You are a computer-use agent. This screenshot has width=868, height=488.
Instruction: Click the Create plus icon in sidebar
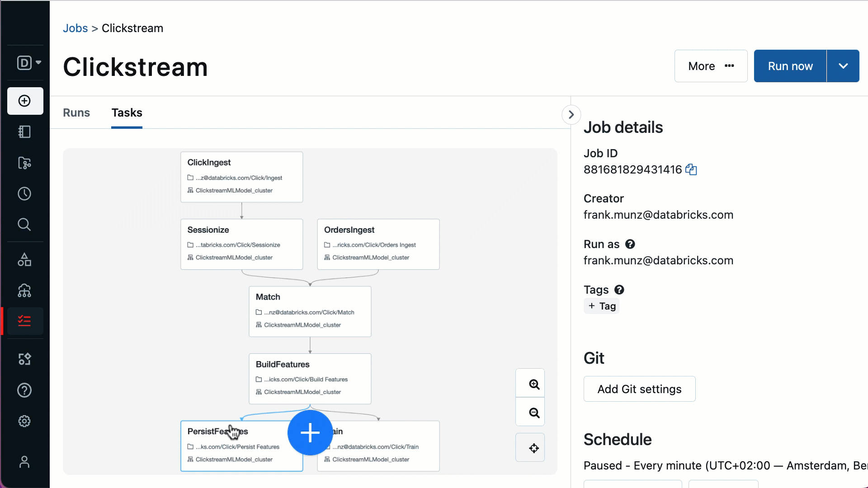25,101
